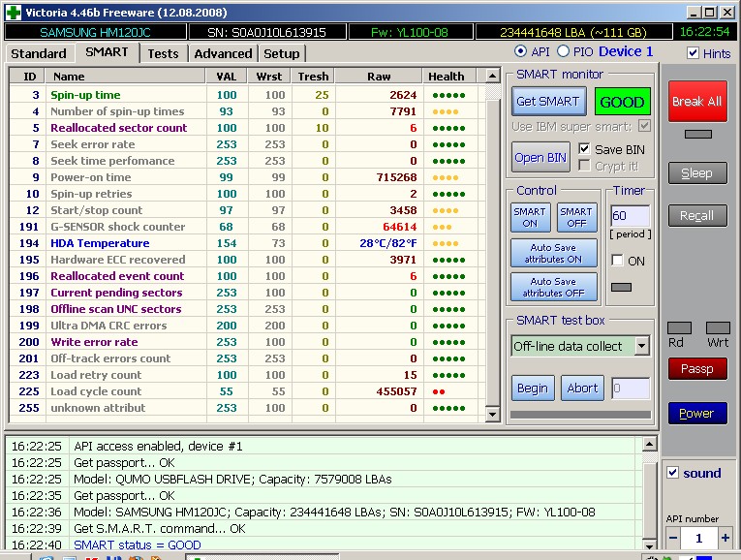This screenshot has width=741, height=560.
Task: Click the Wrt indicator light
Action: point(718,327)
